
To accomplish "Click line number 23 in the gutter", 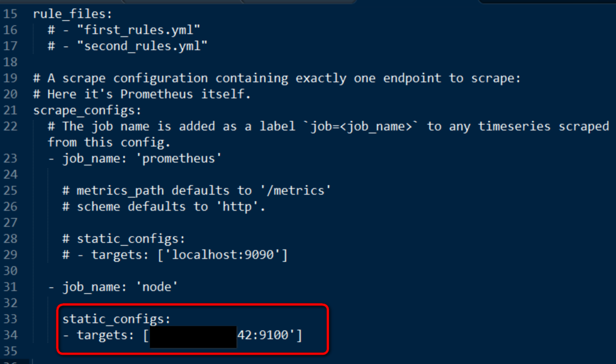I will (10, 158).
